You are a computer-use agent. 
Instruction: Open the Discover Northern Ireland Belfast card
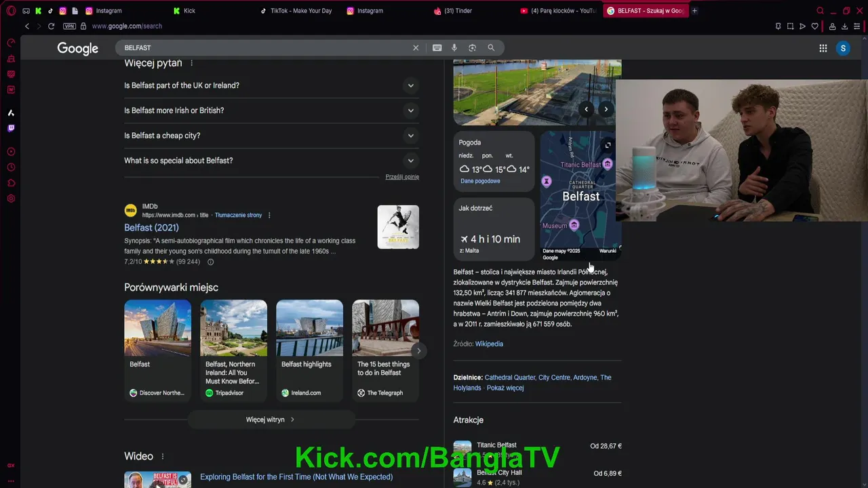[157, 350]
